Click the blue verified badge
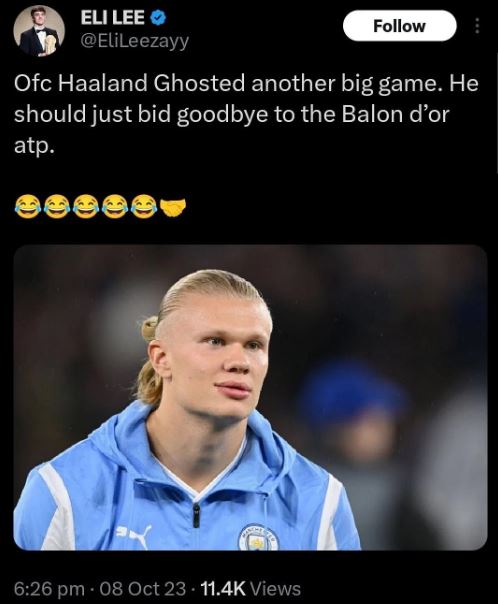Screen dimensions: 498x604 (x=158, y=18)
